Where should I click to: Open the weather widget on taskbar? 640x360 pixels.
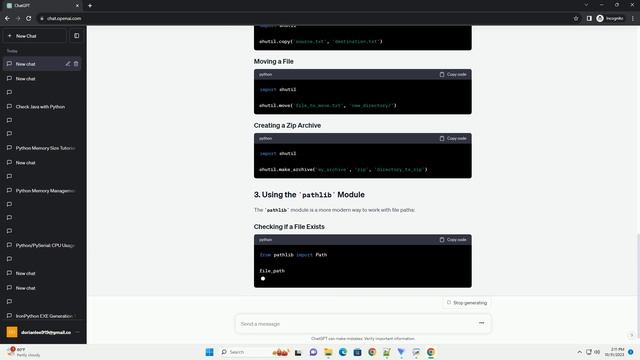point(24,352)
